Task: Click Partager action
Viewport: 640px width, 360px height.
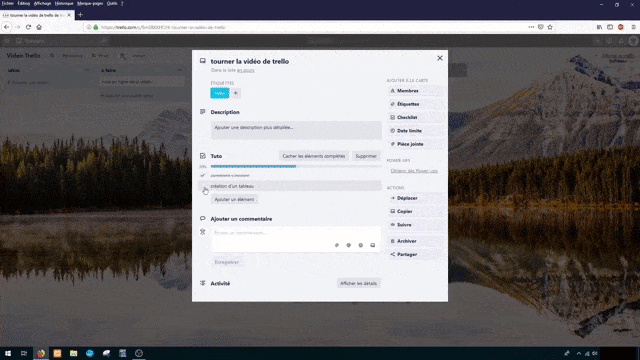Action: (x=415, y=254)
